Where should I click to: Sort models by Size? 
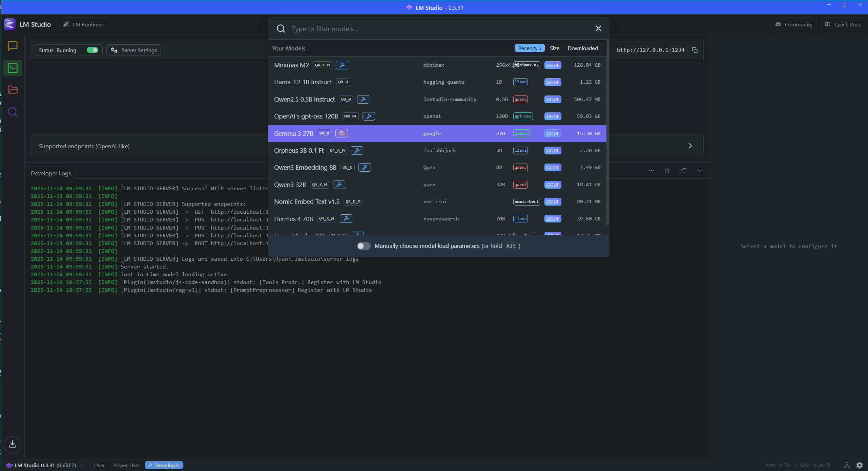coord(554,48)
